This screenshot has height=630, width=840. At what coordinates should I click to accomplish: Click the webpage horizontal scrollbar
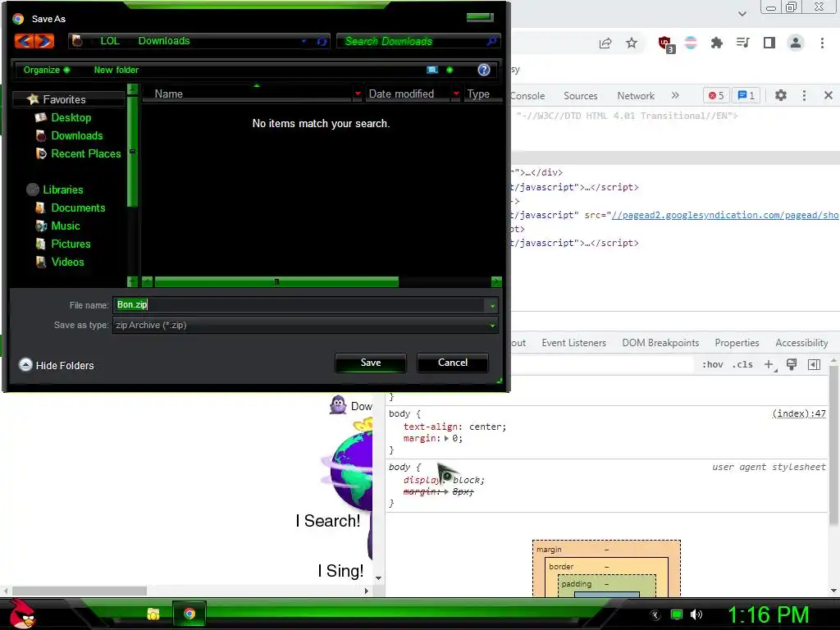click(80, 591)
